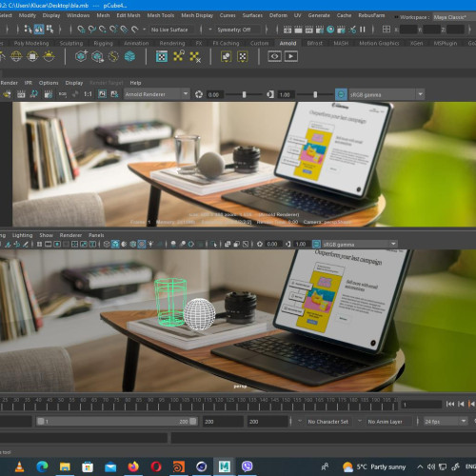476x476 pixels.
Task: Open the 24 fps playback rate dropdown
Action: (x=445, y=422)
